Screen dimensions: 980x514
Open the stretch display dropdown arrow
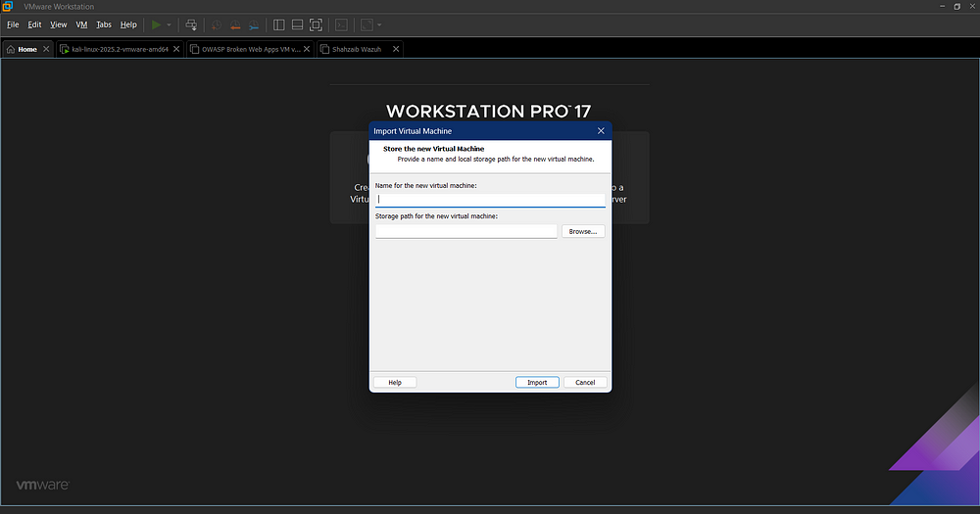coord(379,25)
